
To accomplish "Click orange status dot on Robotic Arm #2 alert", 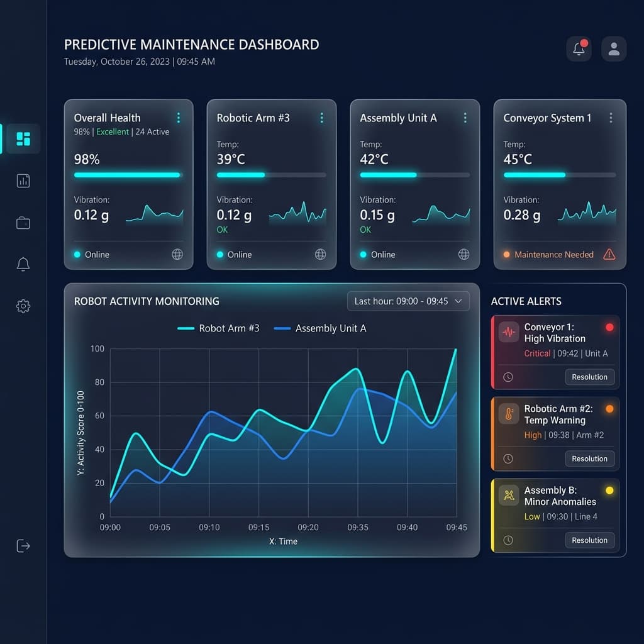I will click(x=609, y=409).
